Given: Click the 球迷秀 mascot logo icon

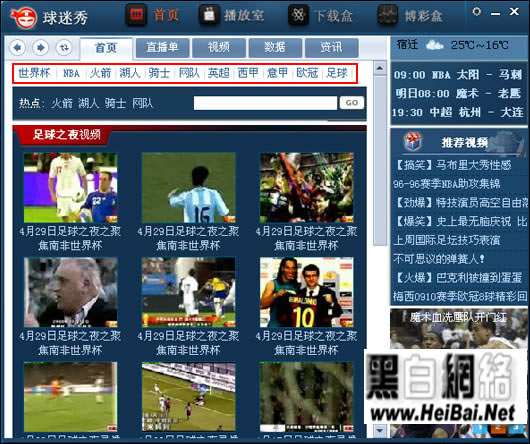Looking at the screenshot, I should (23, 17).
